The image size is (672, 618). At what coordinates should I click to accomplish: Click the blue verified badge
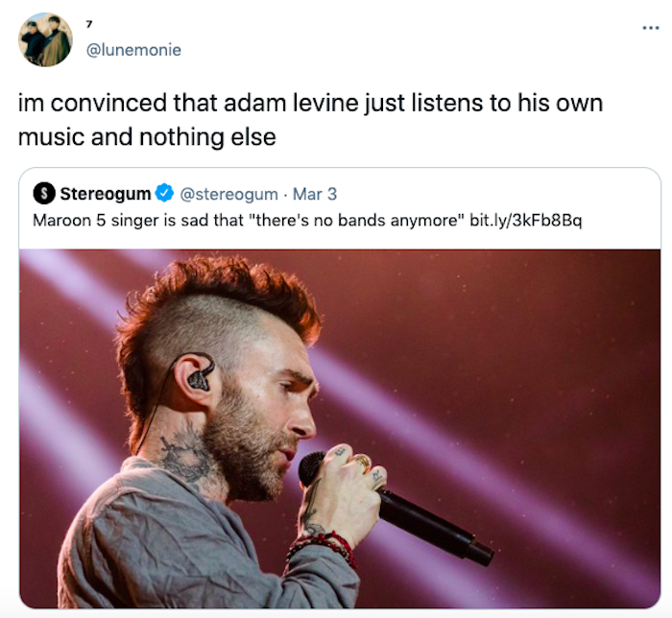click(x=164, y=193)
